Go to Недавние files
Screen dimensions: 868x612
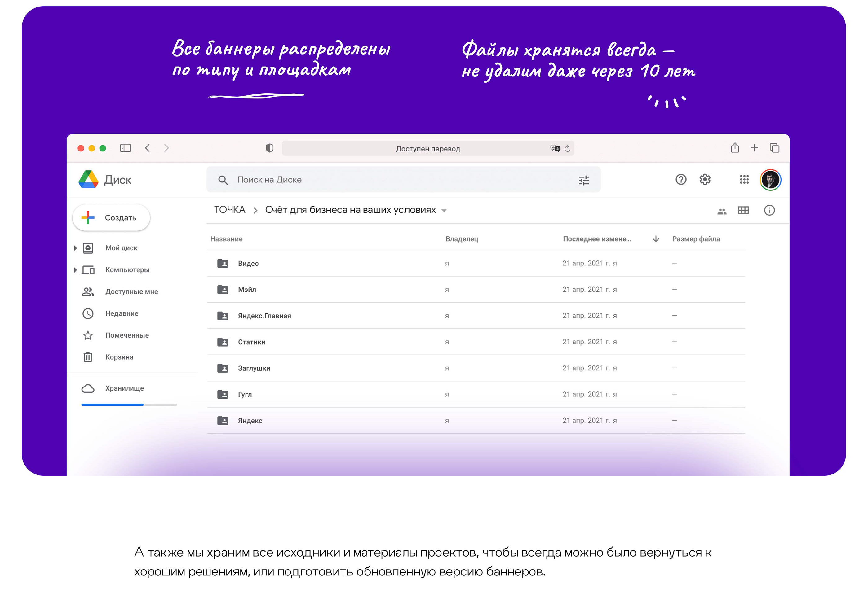coord(121,313)
